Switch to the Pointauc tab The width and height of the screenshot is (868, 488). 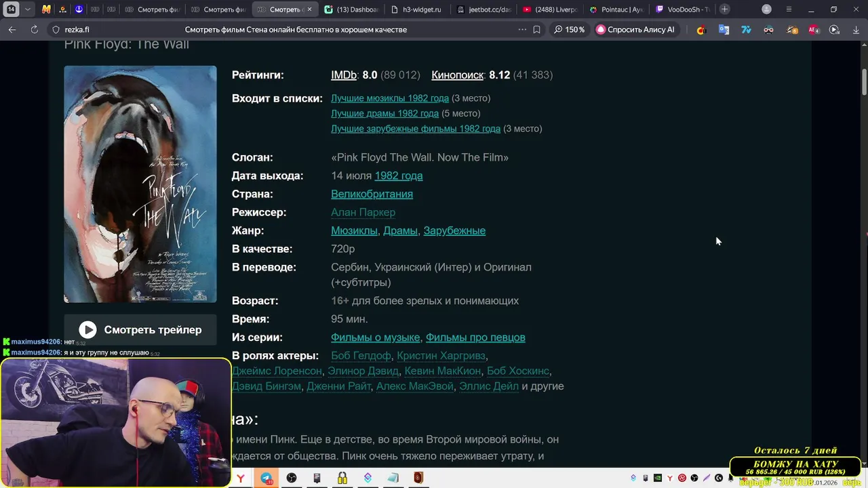point(616,9)
